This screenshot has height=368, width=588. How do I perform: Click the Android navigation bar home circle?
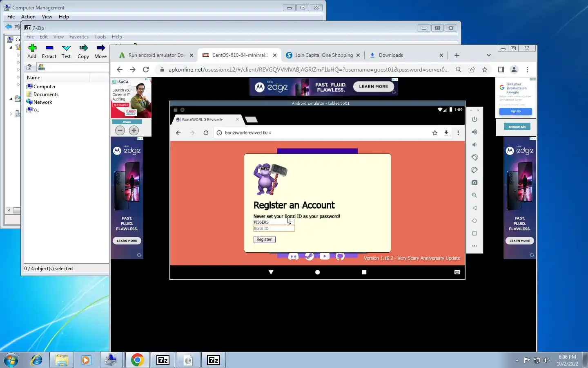point(317,272)
